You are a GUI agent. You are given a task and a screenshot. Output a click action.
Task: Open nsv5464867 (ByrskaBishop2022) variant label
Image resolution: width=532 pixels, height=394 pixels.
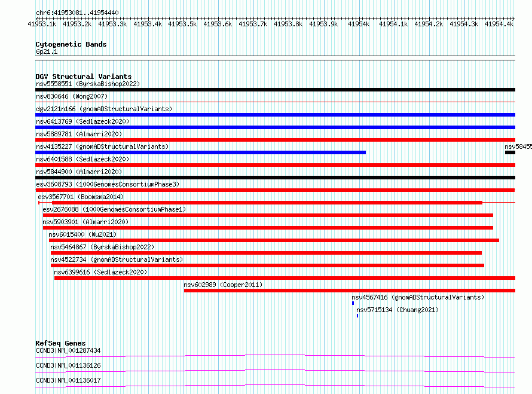click(x=102, y=247)
